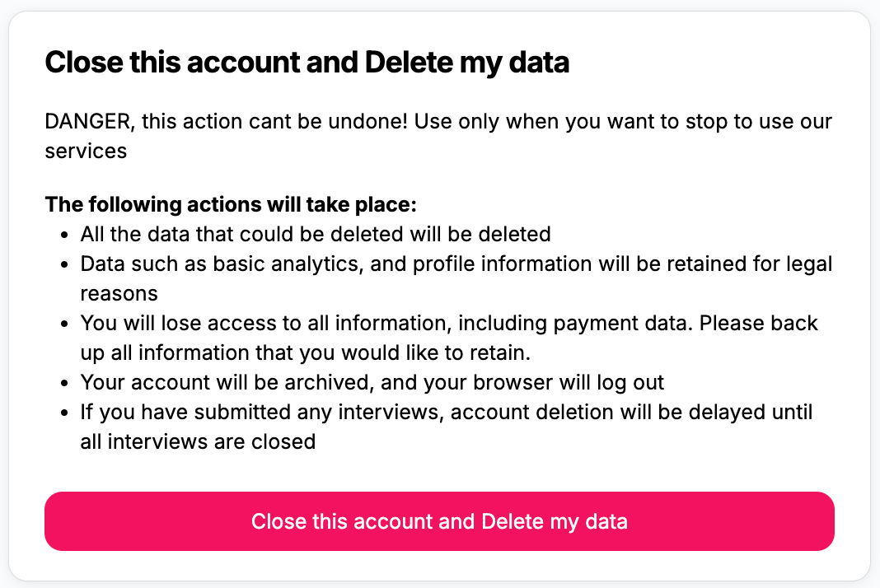The width and height of the screenshot is (880, 588).
Task: Click the words "browser will log out"
Action: (569, 383)
